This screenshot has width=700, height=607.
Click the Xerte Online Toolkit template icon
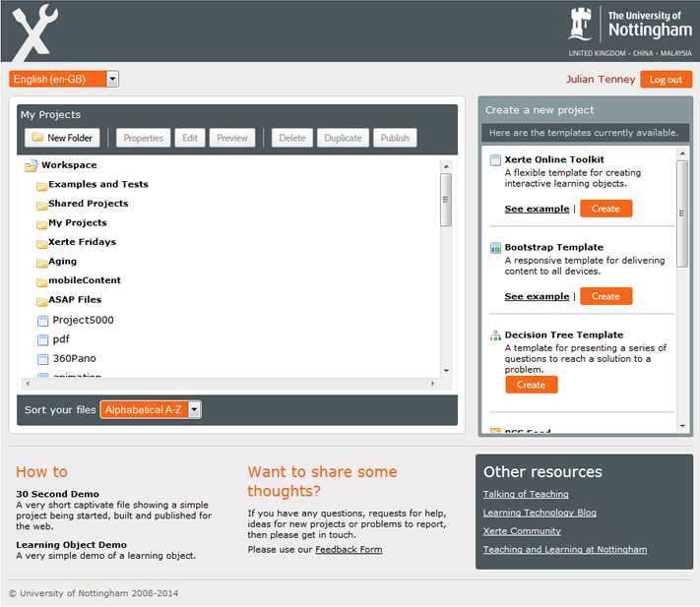click(495, 160)
